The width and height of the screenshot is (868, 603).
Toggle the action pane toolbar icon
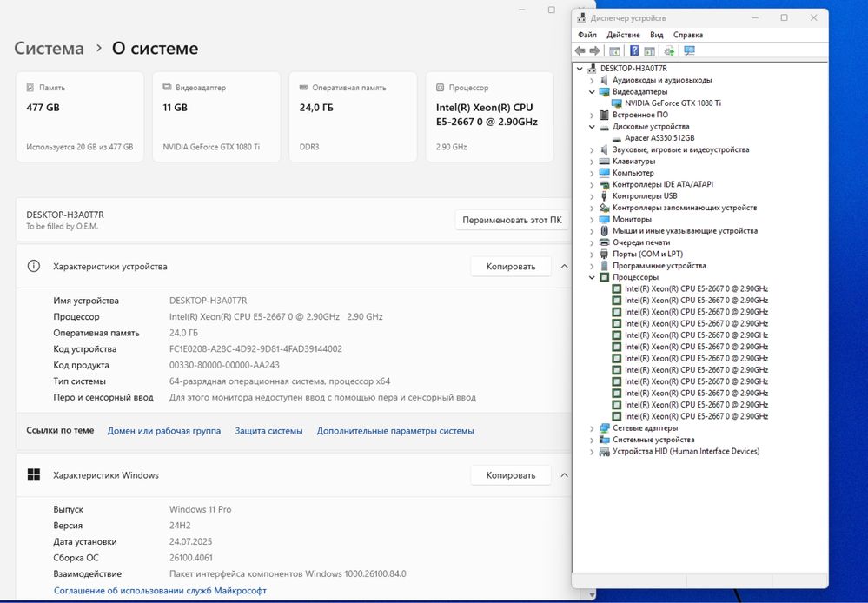point(649,51)
